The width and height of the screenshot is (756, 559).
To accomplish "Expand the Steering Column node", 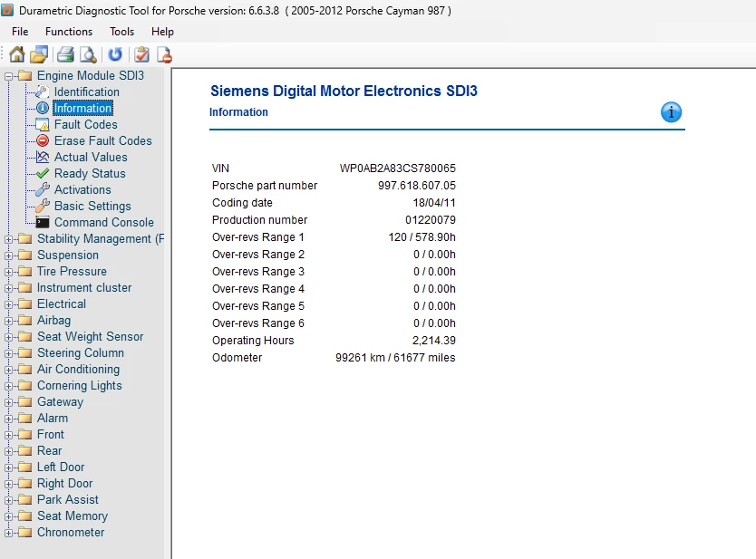I will [x=9, y=353].
